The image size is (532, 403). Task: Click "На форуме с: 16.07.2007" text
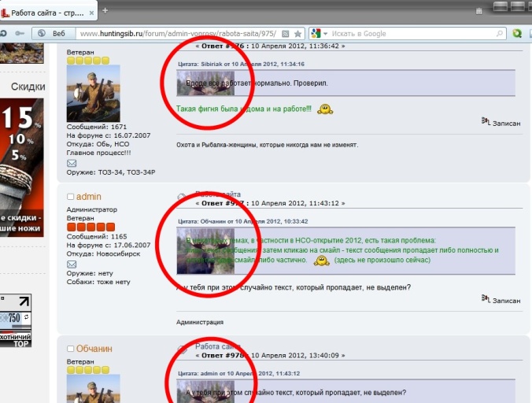coord(109,135)
